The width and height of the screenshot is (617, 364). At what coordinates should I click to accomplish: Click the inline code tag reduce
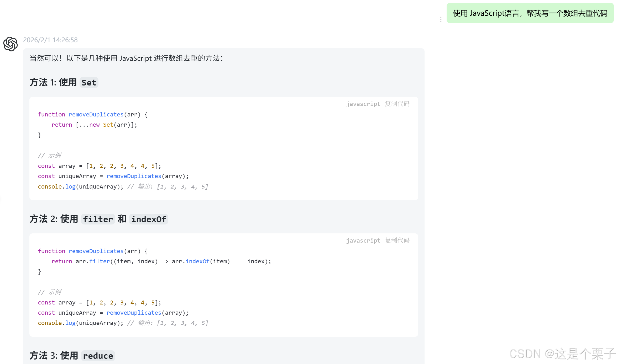pos(98,356)
